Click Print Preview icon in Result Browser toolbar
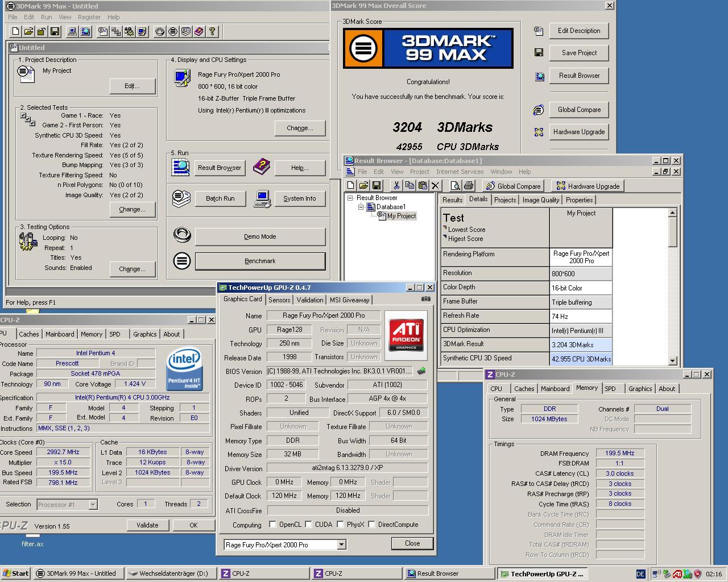Image resolution: width=728 pixels, height=582 pixels. (455, 186)
